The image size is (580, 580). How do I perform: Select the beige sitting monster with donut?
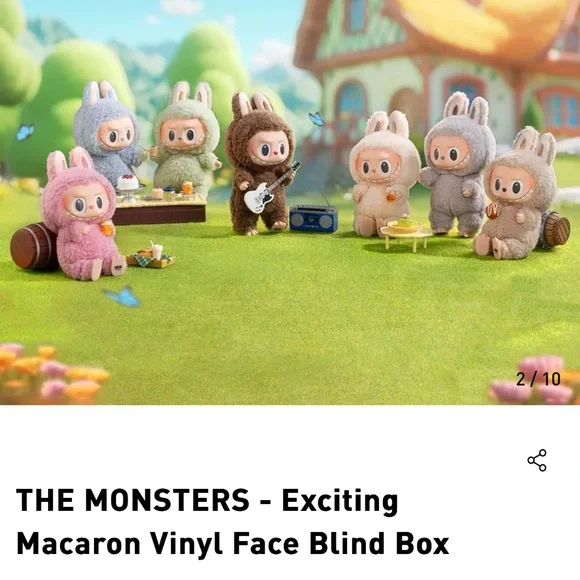pyautogui.click(x=516, y=196)
